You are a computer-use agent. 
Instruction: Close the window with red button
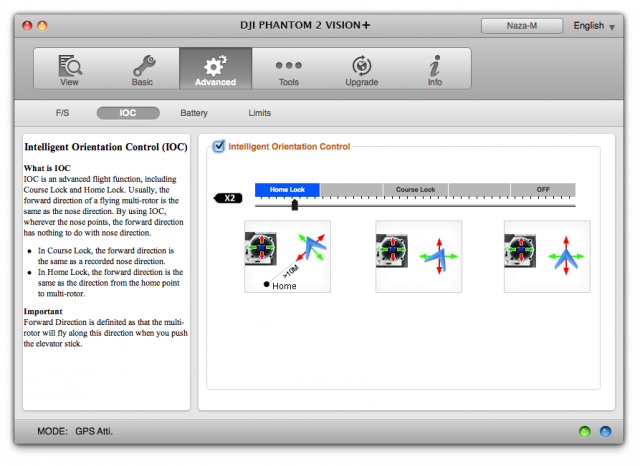[27, 26]
